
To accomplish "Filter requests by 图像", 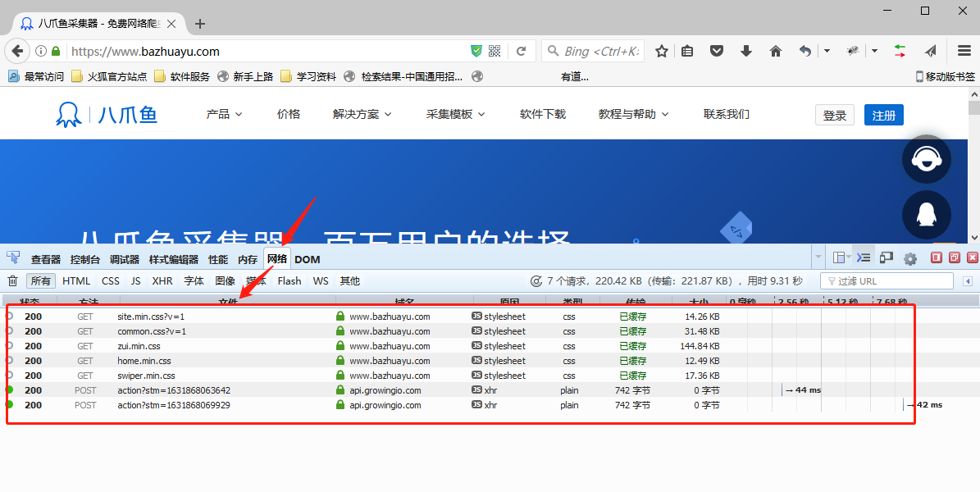I will point(225,281).
